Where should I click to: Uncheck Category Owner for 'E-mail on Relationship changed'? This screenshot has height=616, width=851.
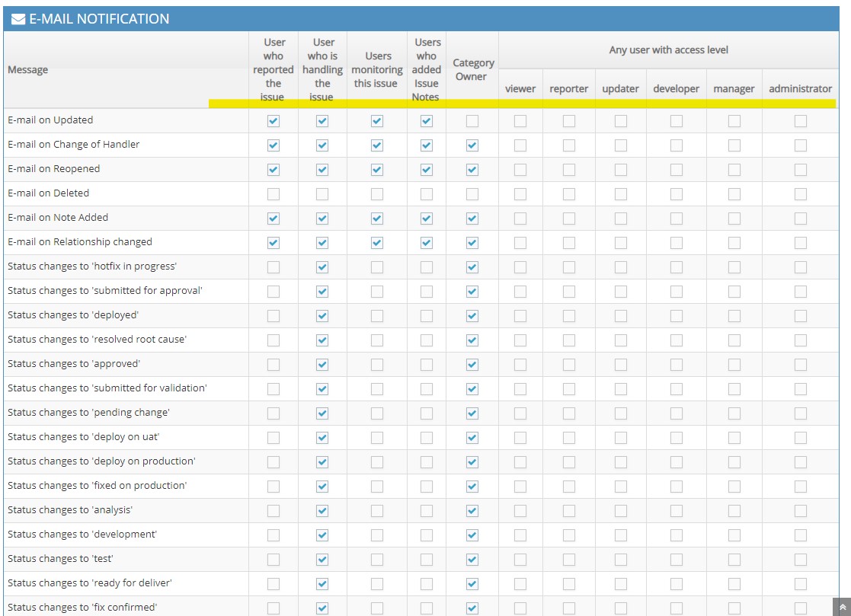pyautogui.click(x=472, y=243)
